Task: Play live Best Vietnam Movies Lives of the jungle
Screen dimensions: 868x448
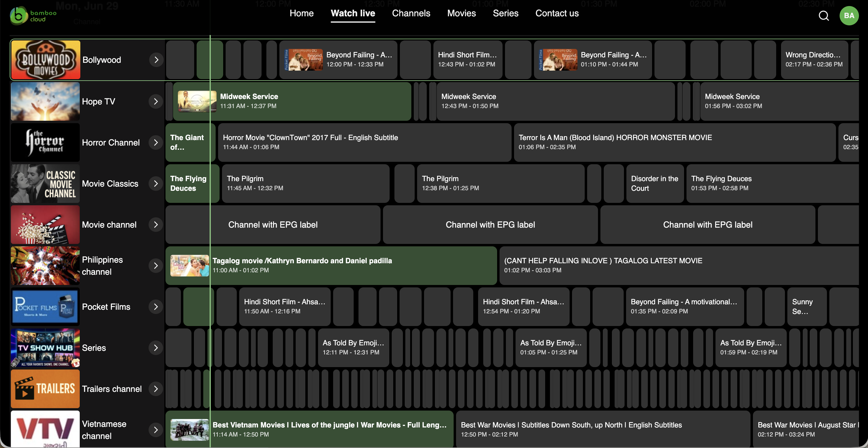Action: pyautogui.click(x=309, y=429)
